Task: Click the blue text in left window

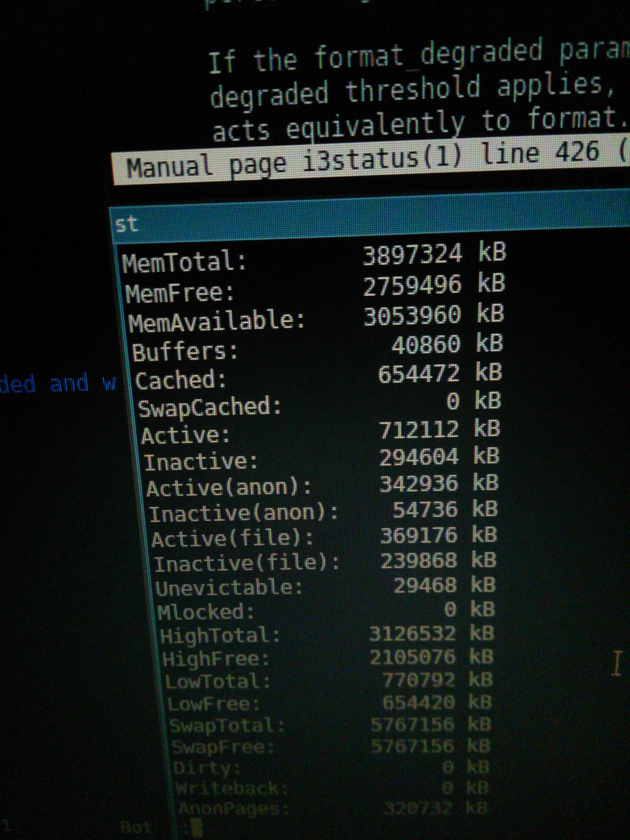Action: pos(57,383)
